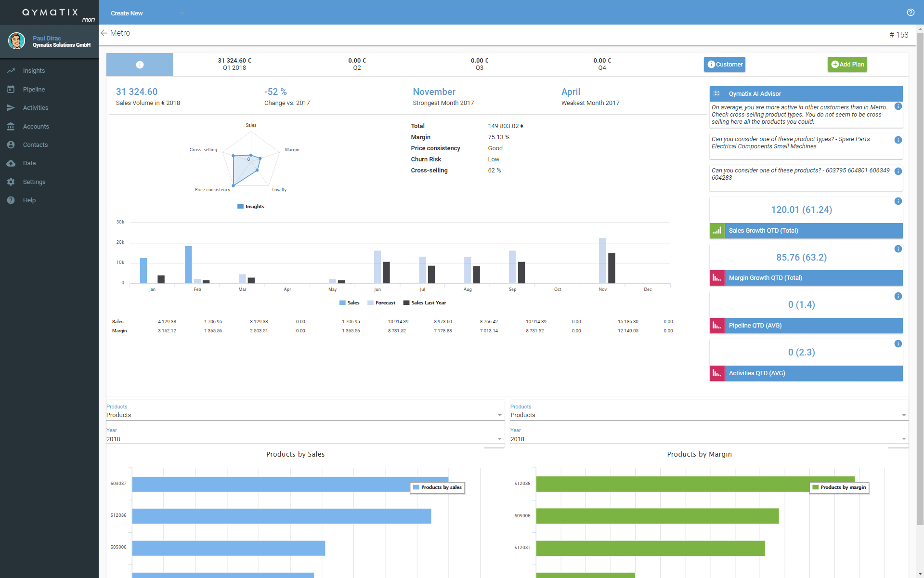Select the Q1 2018 quarter tab
Screen dimensions: 924x578
pos(234,65)
